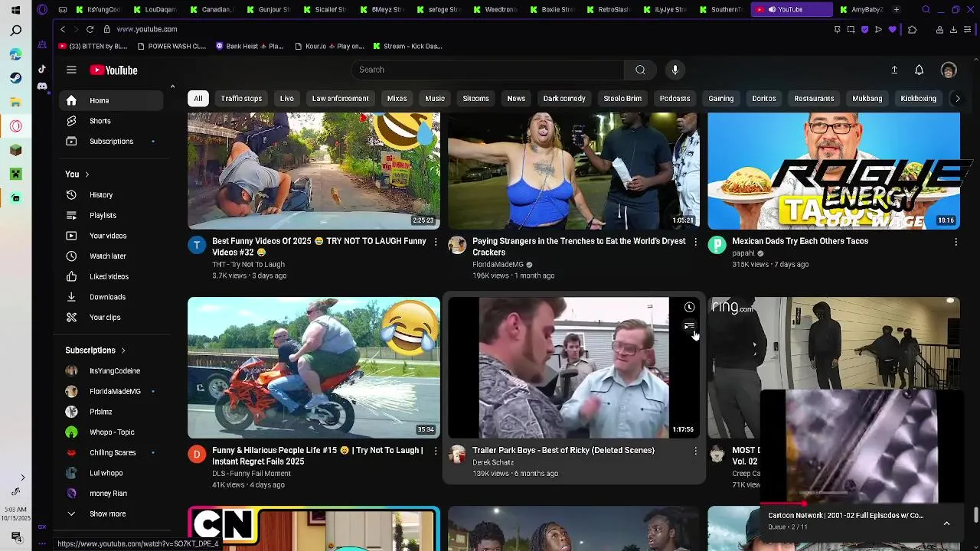Open Liked videos in sidebar
The width and height of the screenshot is (980, 551).
[111, 276]
